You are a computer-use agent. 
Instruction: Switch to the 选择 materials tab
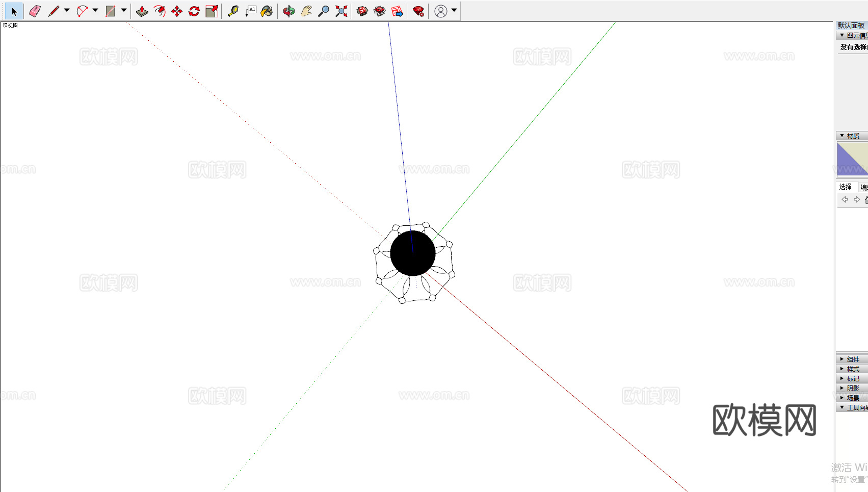(846, 187)
